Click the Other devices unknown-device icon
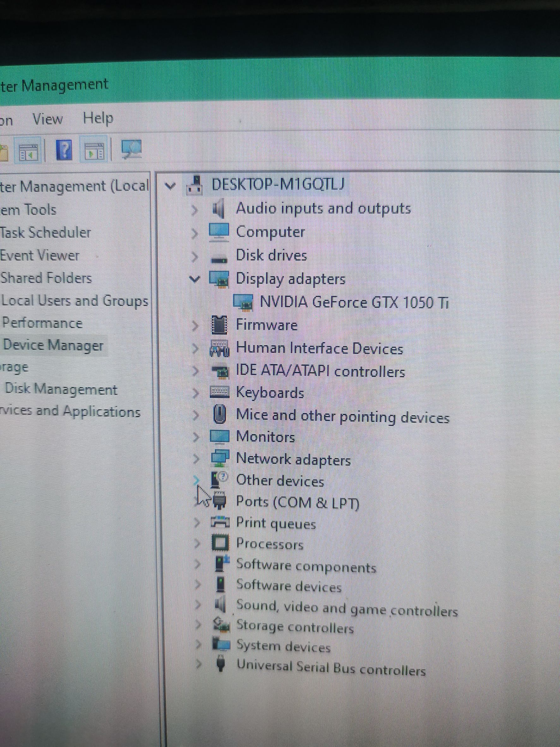The height and width of the screenshot is (747, 560). tap(220, 480)
